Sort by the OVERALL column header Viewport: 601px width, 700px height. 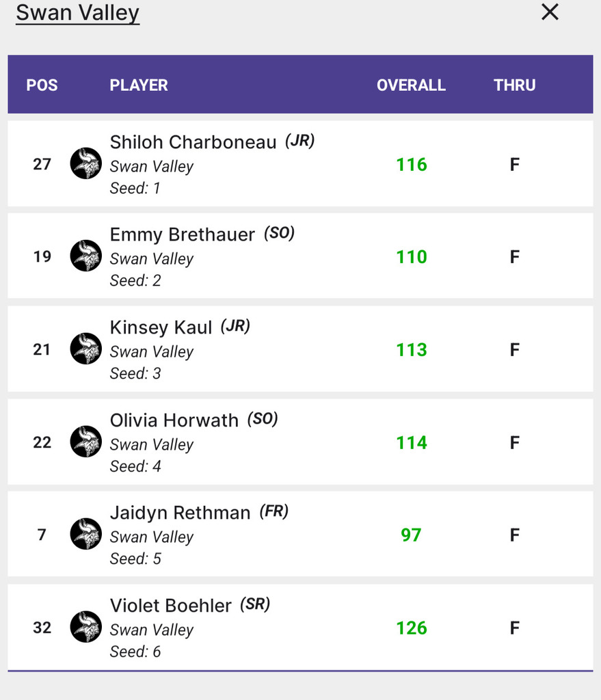[411, 85]
